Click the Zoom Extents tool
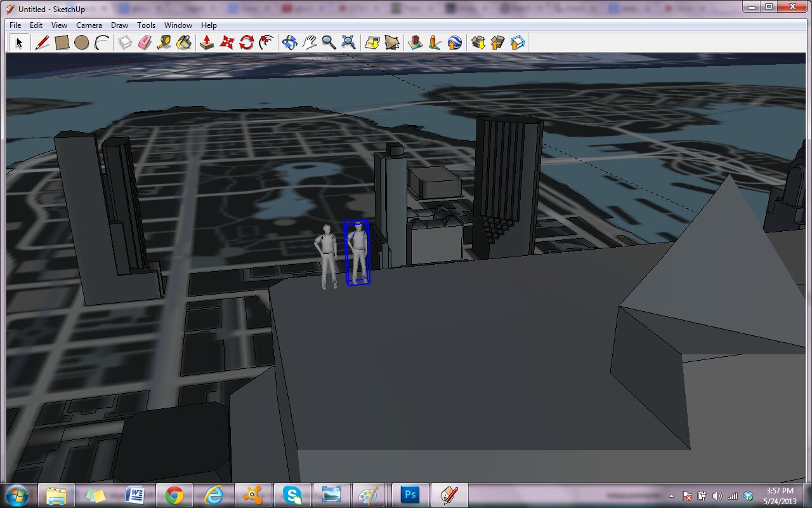Viewport: 812px width, 508px height. coord(348,43)
